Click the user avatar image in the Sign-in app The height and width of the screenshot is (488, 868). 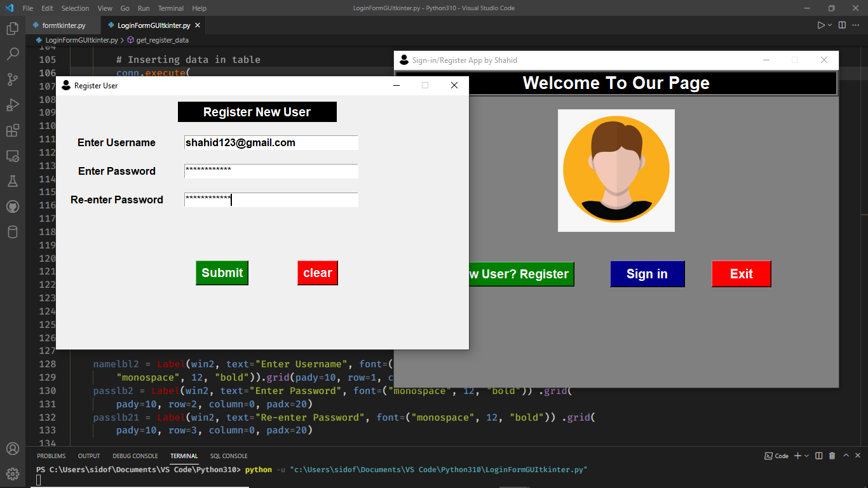click(x=616, y=170)
